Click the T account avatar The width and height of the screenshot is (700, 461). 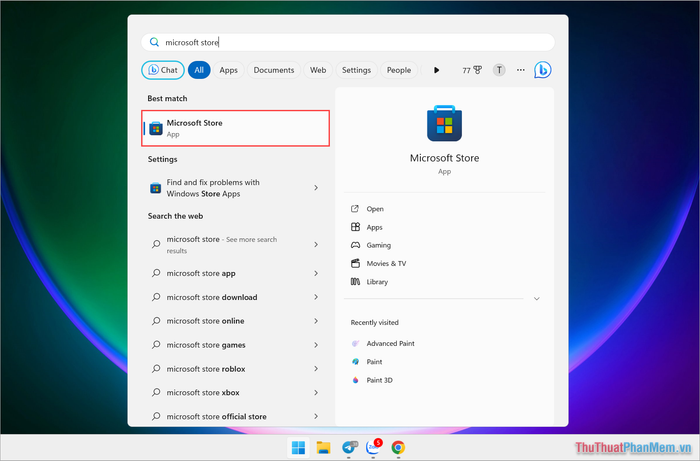(499, 70)
